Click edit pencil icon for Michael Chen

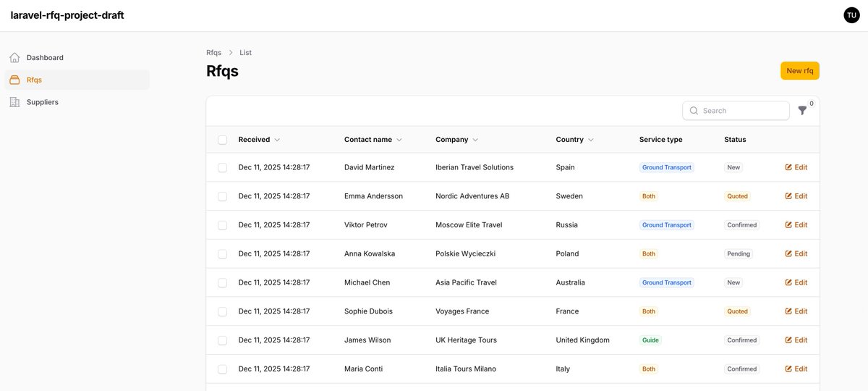(788, 283)
